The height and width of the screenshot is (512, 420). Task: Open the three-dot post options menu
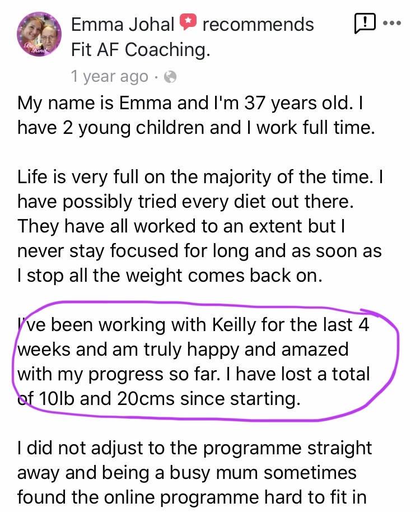pos(391,24)
